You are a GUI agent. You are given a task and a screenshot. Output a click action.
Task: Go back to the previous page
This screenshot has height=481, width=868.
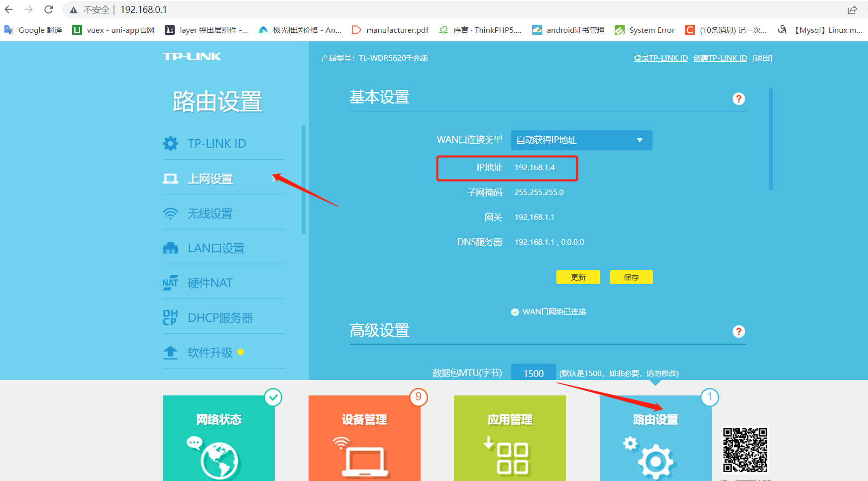coord(9,9)
